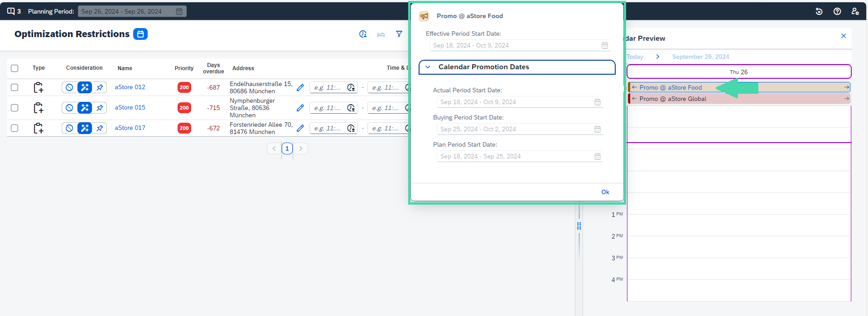Tick the select-all checkbox in the table header

click(14, 68)
